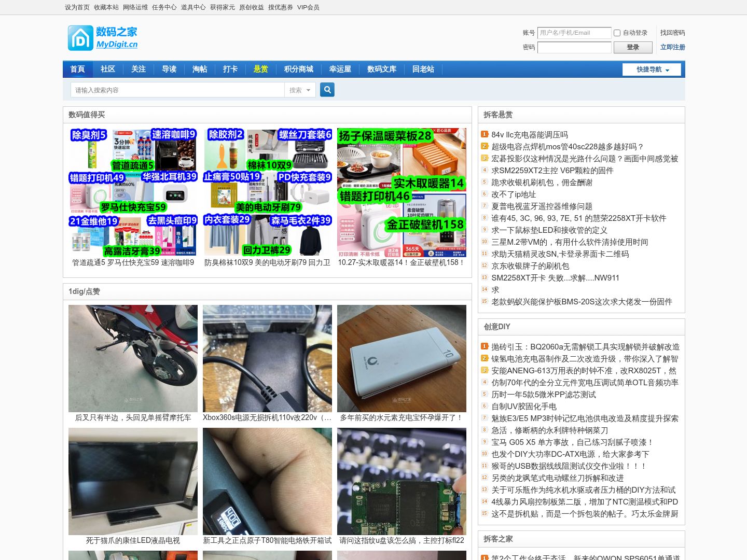The width and height of the screenshot is (747, 560).
Task: Open the 扬子保温暖菜板28 deals thumbnail
Action: (402, 192)
